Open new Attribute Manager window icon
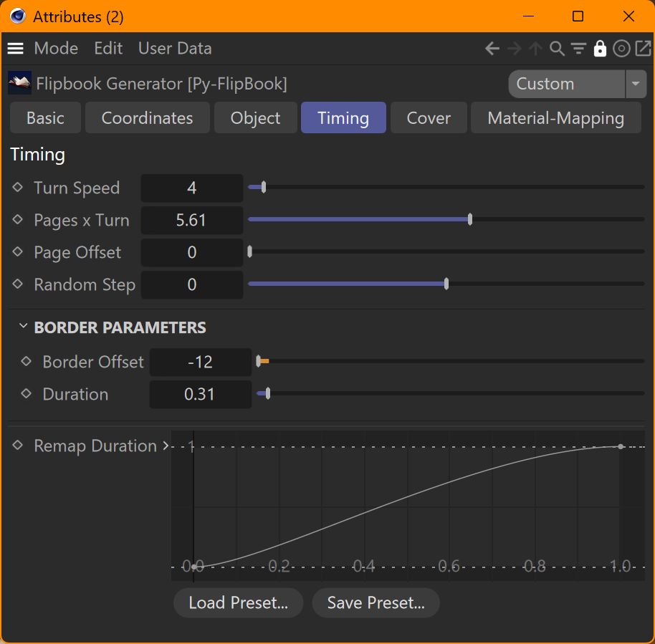 [x=643, y=49]
